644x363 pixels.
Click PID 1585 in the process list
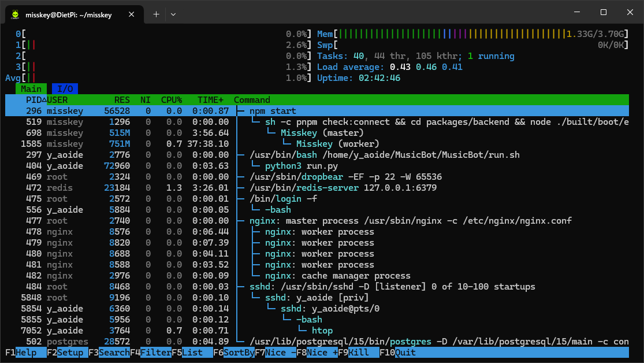click(x=31, y=144)
